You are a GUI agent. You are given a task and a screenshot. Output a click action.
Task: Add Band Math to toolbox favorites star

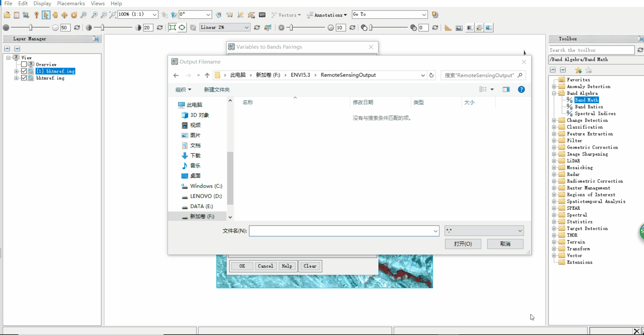(578, 70)
